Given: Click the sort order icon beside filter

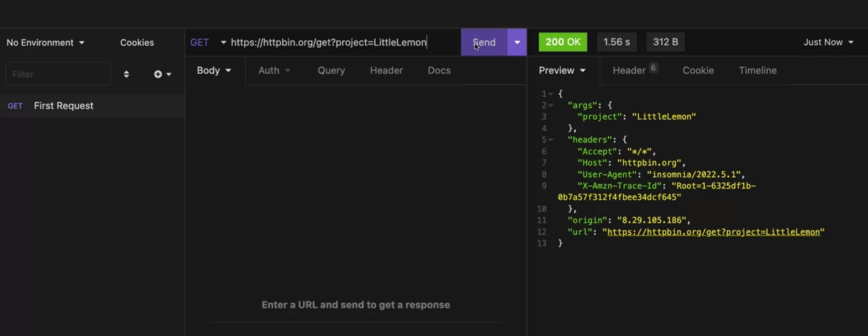Looking at the screenshot, I should click(126, 74).
